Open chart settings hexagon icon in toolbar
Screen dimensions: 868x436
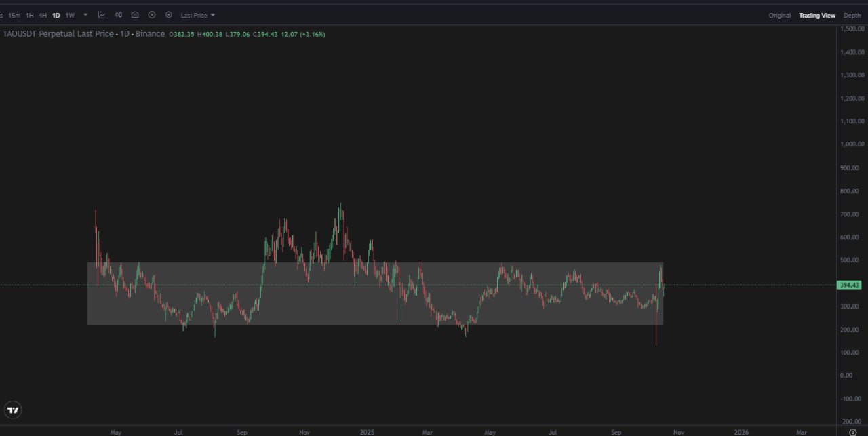[169, 15]
